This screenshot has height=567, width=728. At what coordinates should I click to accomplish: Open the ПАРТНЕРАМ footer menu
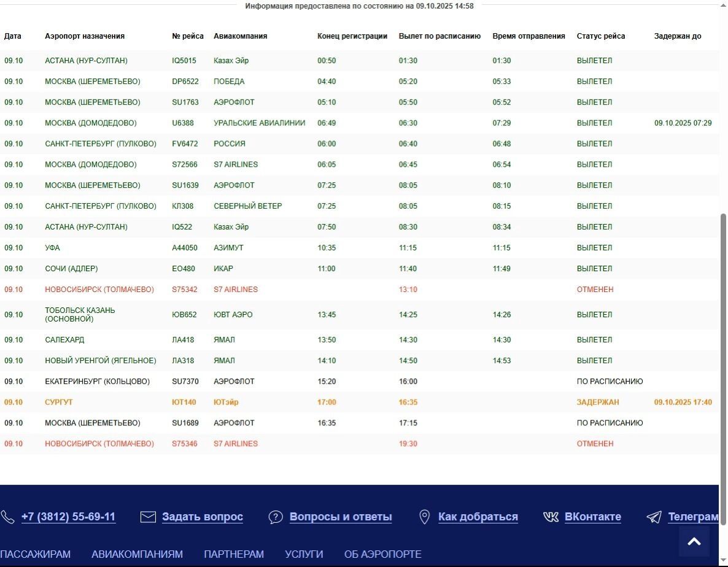click(233, 554)
